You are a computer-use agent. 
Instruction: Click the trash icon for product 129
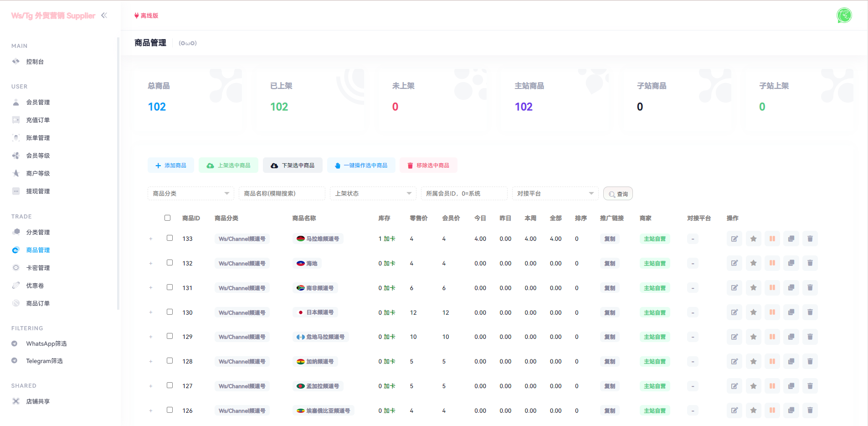tap(810, 337)
